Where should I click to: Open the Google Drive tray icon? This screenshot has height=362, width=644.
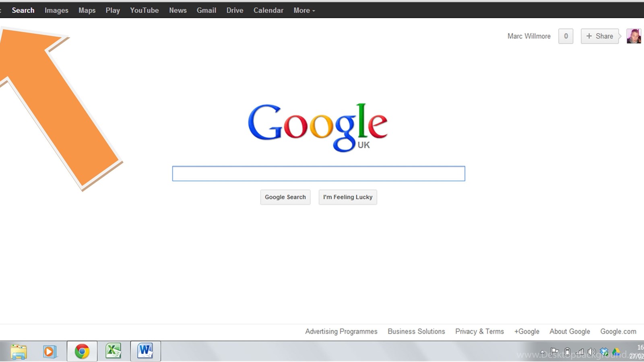point(616,352)
